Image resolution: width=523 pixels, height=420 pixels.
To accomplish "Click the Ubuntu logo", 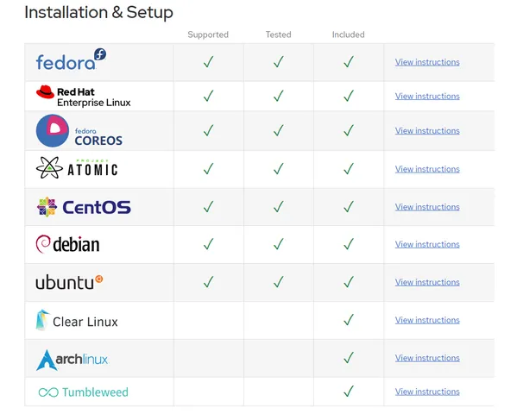I will (69, 282).
